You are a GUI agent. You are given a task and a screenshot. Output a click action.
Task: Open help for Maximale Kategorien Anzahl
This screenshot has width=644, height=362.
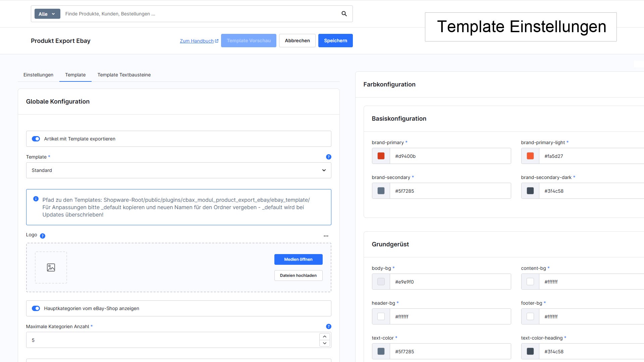(x=329, y=326)
